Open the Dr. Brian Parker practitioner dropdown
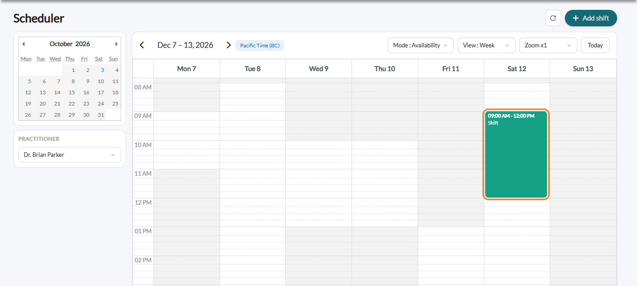This screenshot has width=644, height=286. 70,155
